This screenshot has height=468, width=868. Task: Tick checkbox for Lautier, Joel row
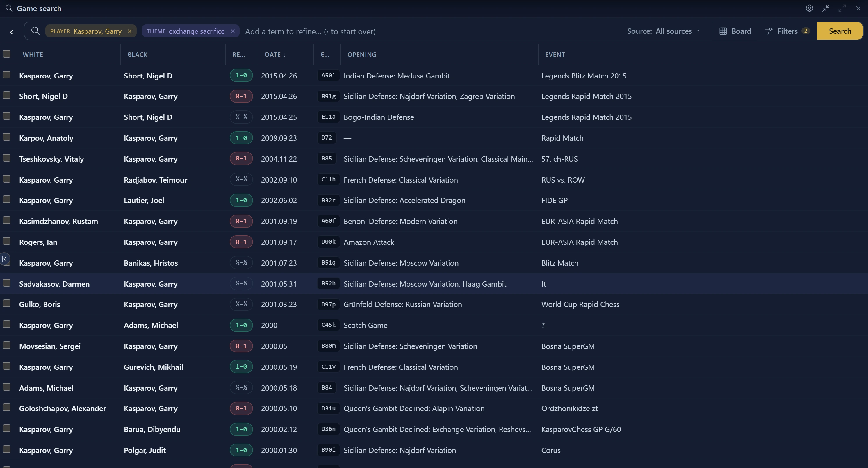7,199
